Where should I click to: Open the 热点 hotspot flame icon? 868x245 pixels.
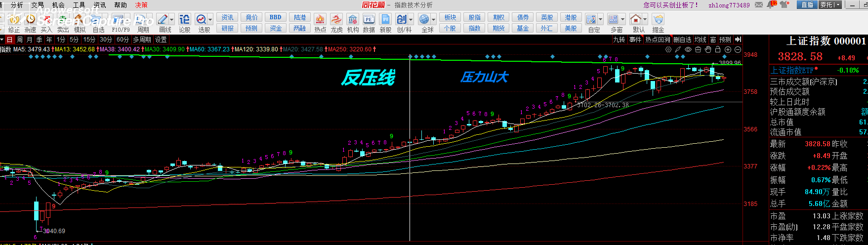[320, 19]
